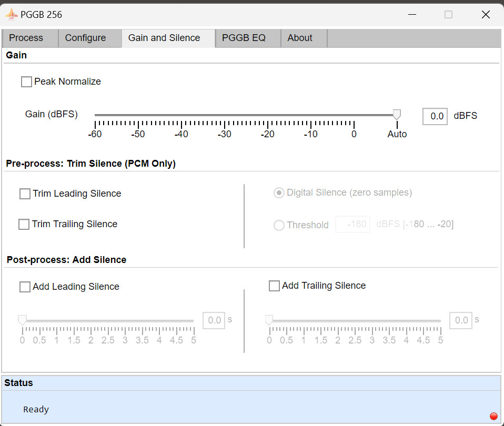Click the trailing silence duration slider handle

[269, 320]
